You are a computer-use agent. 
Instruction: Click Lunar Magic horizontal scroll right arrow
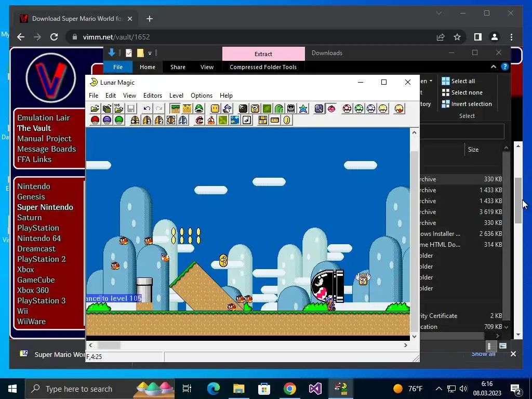coord(405,345)
